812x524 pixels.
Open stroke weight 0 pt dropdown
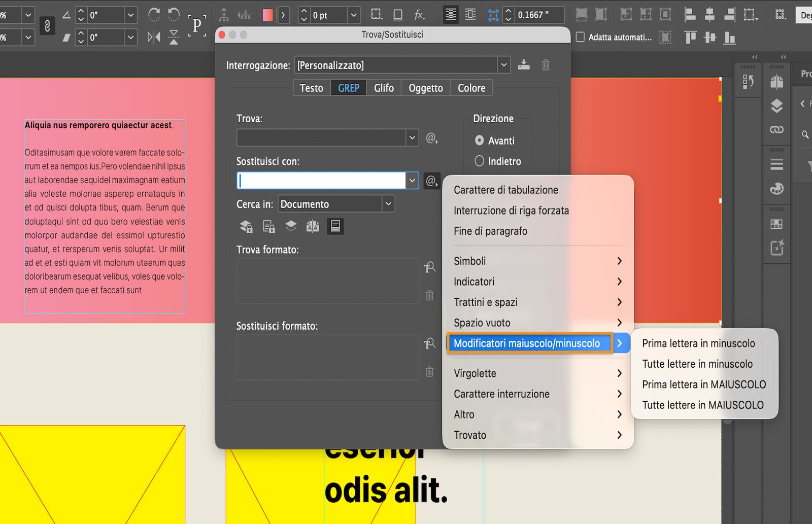354,15
